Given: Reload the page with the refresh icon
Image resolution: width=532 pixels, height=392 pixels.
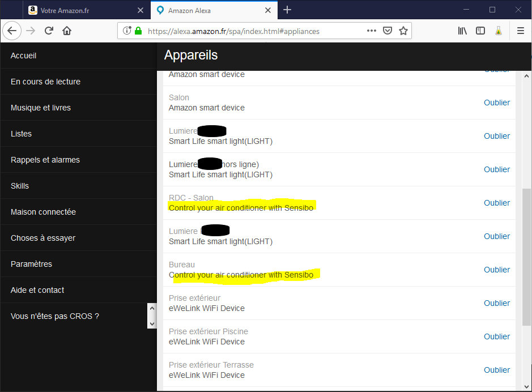Looking at the screenshot, I should (x=49, y=31).
